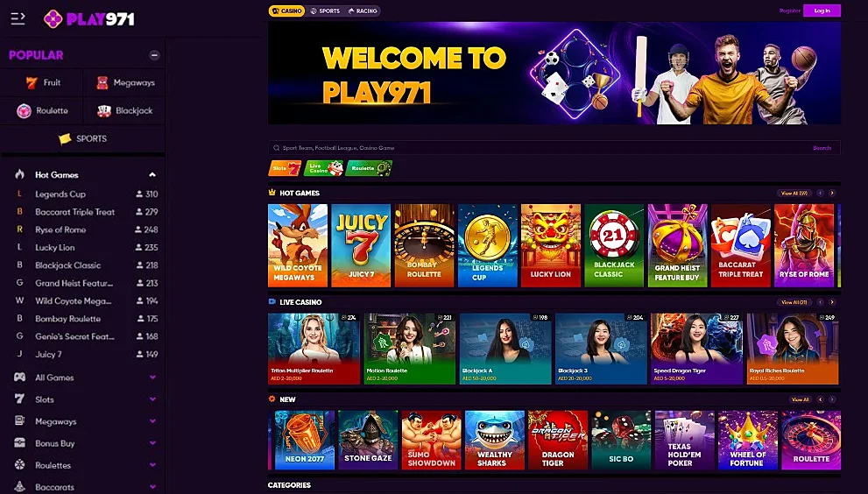This screenshot has height=494, width=868.
Task: Go to SPORTS with the yellow flag icon
Action: click(83, 138)
